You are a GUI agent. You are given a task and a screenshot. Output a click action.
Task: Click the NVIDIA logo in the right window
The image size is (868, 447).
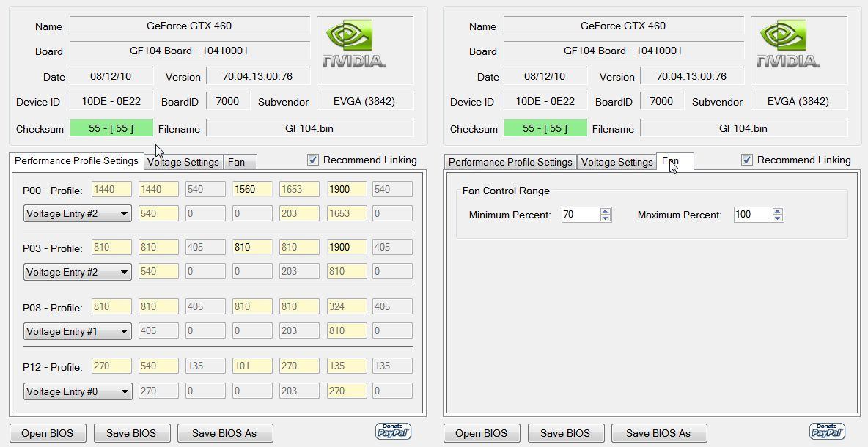click(x=788, y=44)
